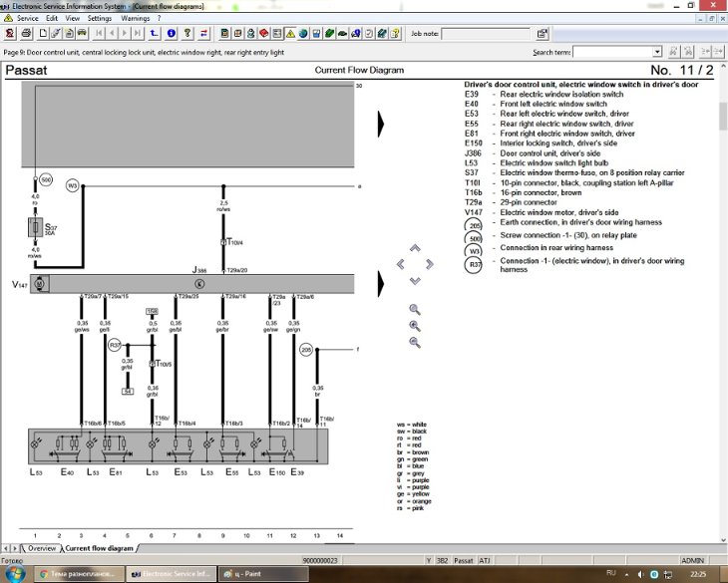Click the upper black triangle beside diagram
Viewport: 728px width, 583px height.
click(381, 124)
